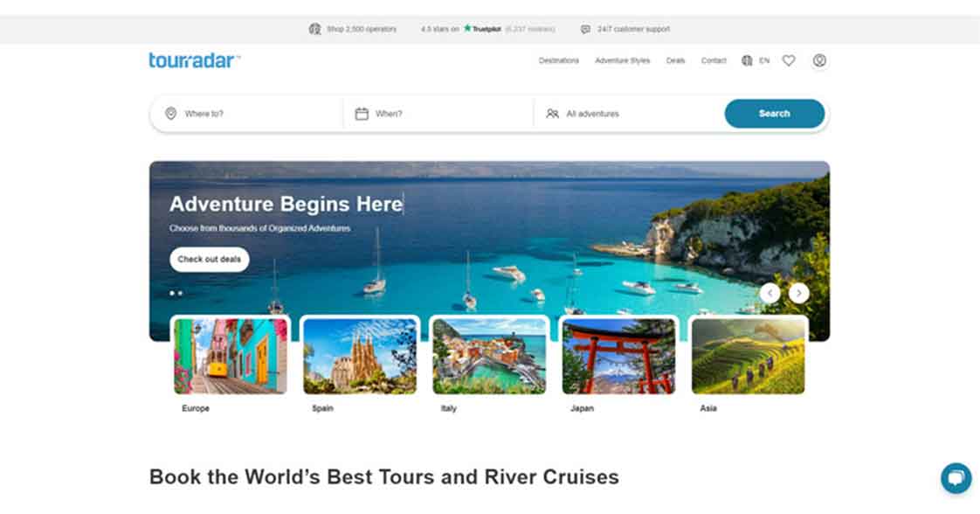Show the previous banner slide
Viewport: 980px width, 514px height.
click(770, 293)
